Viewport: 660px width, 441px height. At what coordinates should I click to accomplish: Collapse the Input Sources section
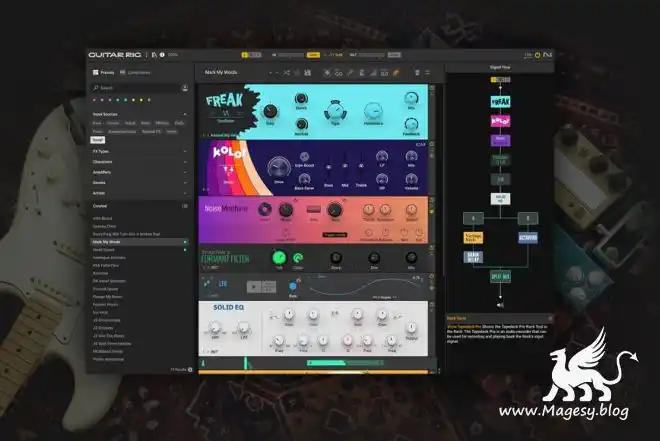(184, 114)
